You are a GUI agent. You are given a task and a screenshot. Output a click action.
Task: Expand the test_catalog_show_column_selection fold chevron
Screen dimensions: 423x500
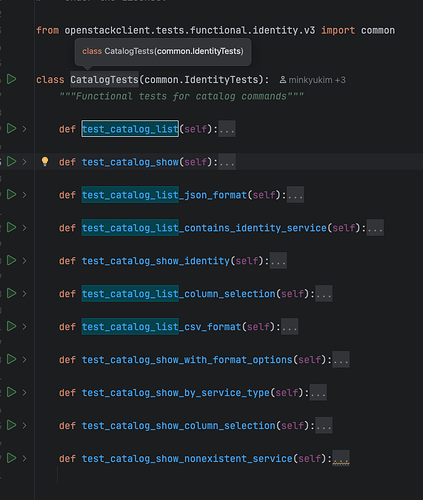[24, 426]
